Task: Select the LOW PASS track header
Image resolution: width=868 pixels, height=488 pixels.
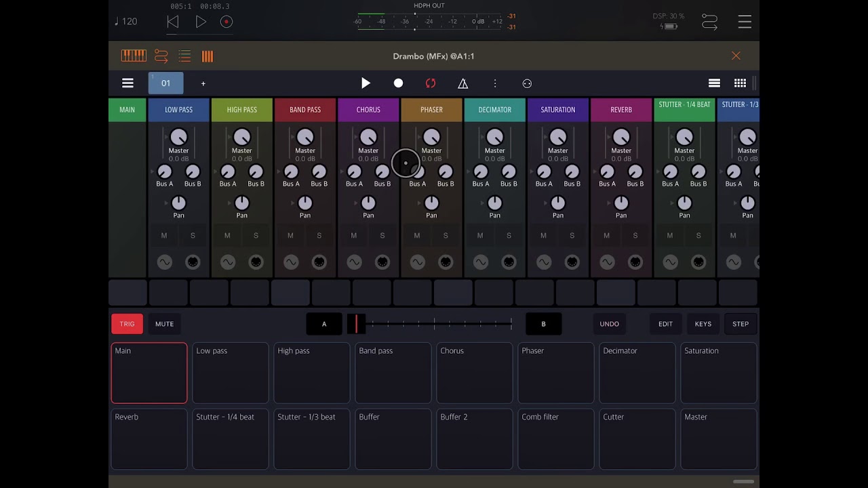Action: click(x=179, y=110)
